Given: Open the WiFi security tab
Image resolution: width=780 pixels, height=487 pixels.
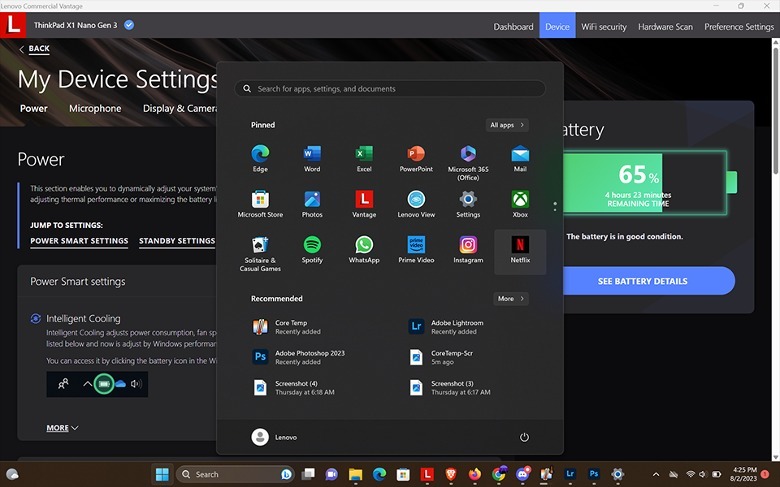Looking at the screenshot, I should tap(603, 26).
